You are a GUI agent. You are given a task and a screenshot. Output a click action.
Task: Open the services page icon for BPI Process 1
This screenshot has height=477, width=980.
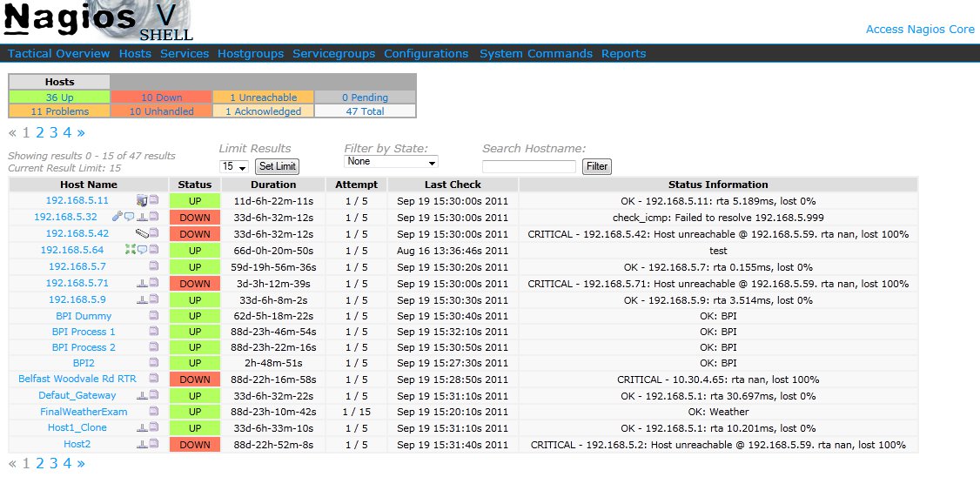point(154,332)
